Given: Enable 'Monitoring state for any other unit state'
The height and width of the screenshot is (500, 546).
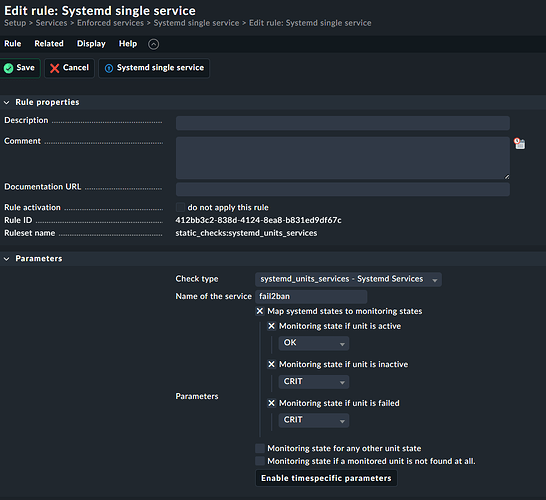Looking at the screenshot, I should pos(260,448).
